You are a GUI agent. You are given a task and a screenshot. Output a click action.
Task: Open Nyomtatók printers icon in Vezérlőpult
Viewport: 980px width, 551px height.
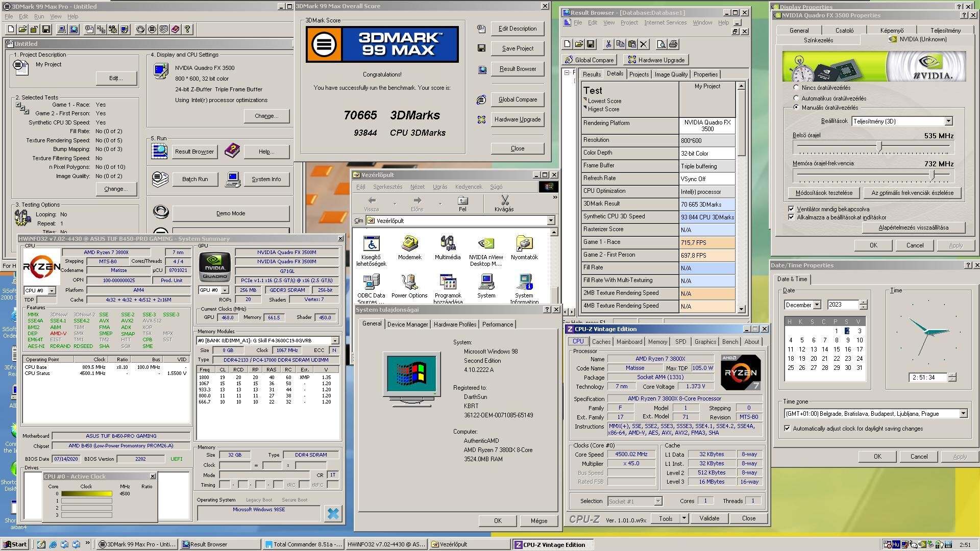coord(524,248)
